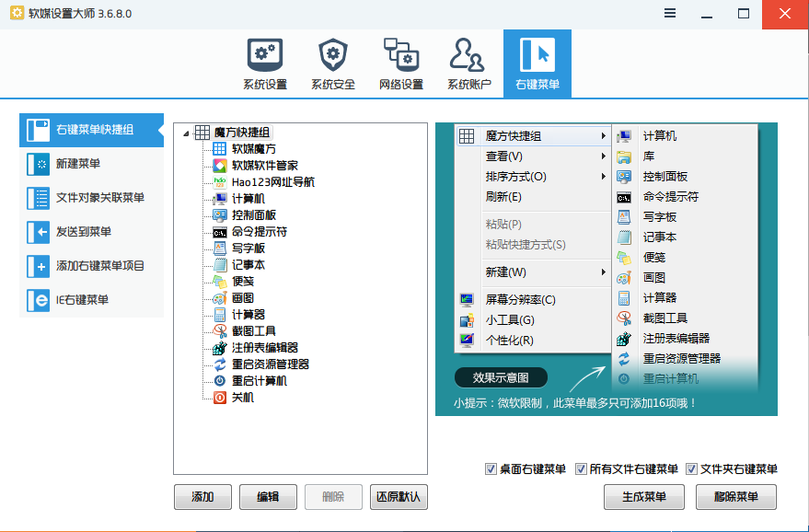Toggle 所有文件右键菜单 checkbox
This screenshot has width=809, height=532.
(581, 469)
